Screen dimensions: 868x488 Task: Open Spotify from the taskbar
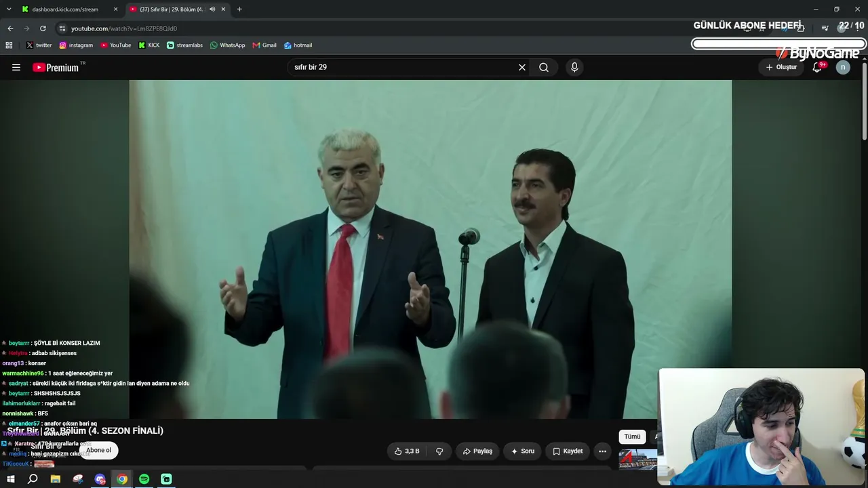[144, 479]
